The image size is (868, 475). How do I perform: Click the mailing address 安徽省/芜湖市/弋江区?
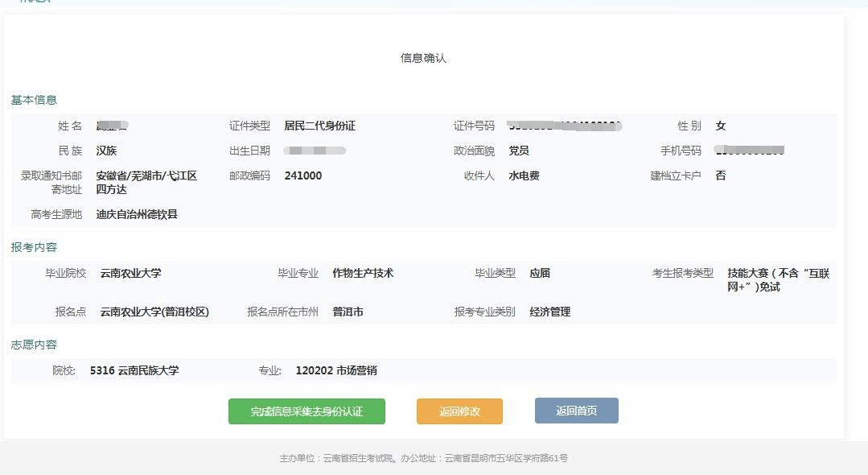(146, 176)
